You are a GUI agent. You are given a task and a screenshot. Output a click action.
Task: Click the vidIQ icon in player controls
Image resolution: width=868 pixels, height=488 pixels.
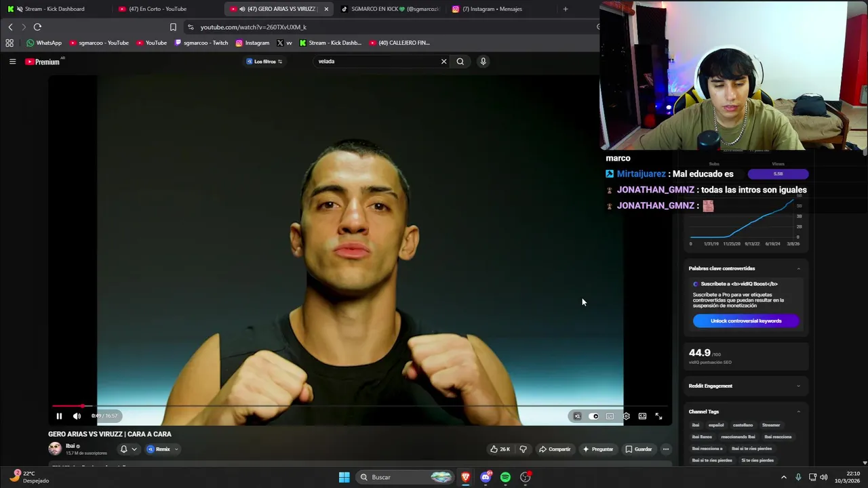[577, 416]
